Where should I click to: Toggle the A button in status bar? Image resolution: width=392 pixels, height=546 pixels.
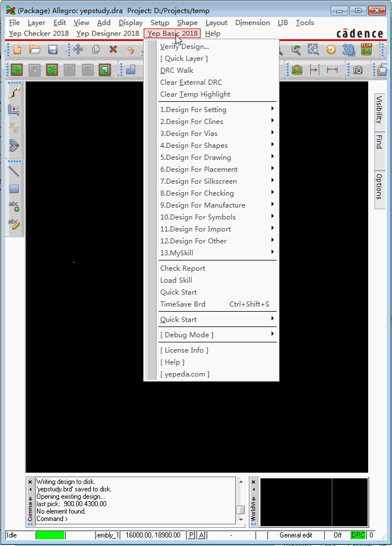click(x=201, y=535)
